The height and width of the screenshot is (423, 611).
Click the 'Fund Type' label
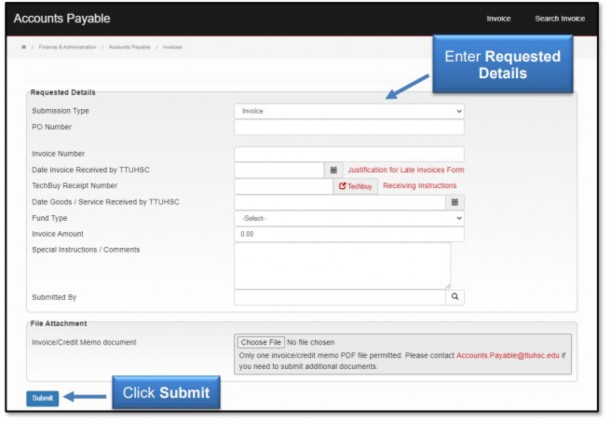49,218
